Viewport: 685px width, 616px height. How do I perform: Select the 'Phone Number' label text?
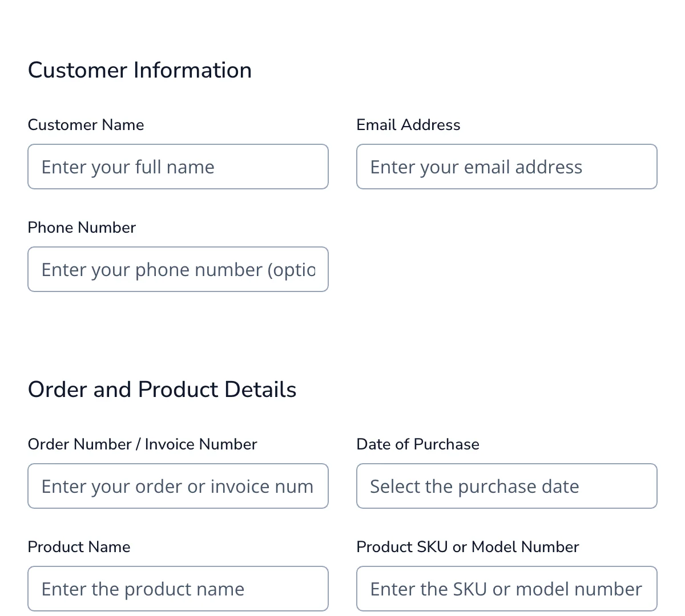point(82,228)
